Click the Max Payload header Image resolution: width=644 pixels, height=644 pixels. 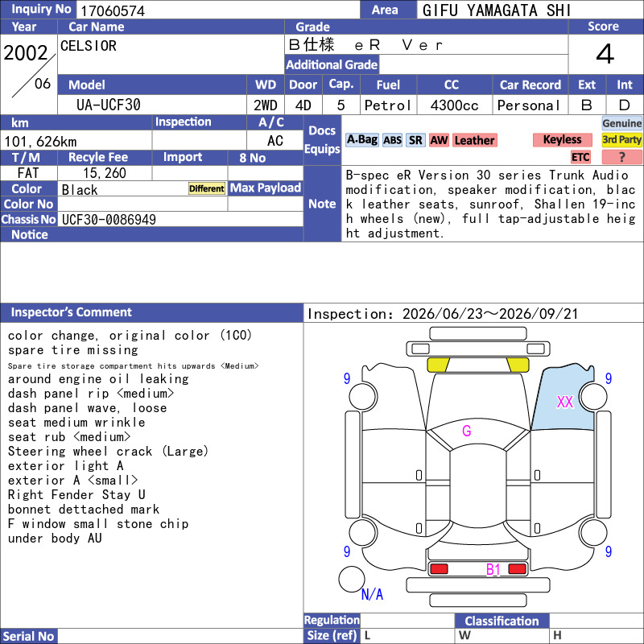point(266,188)
